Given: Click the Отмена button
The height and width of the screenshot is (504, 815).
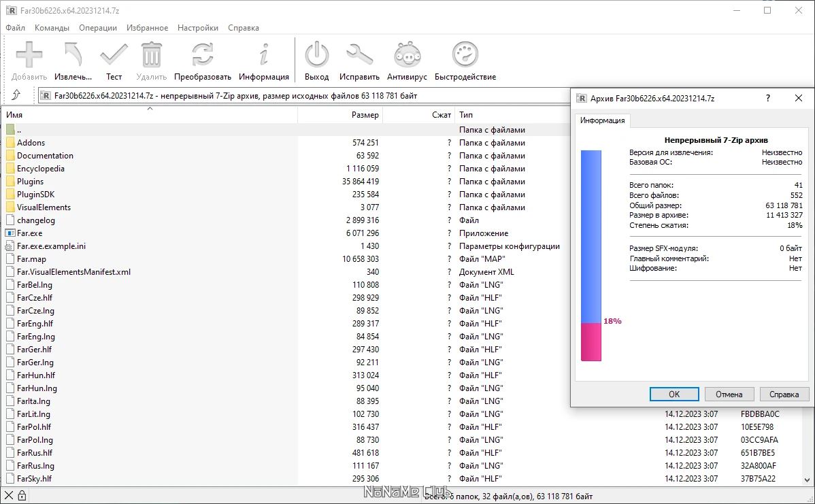Looking at the screenshot, I should 729,394.
